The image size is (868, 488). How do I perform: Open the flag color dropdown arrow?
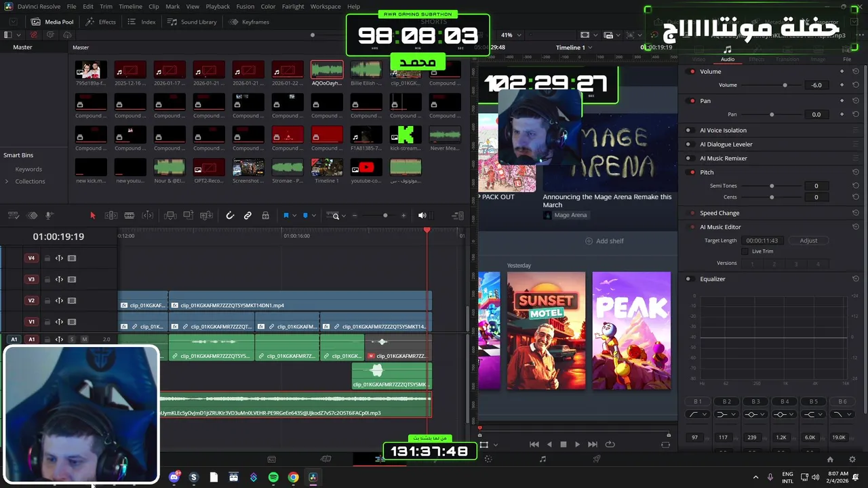point(294,216)
